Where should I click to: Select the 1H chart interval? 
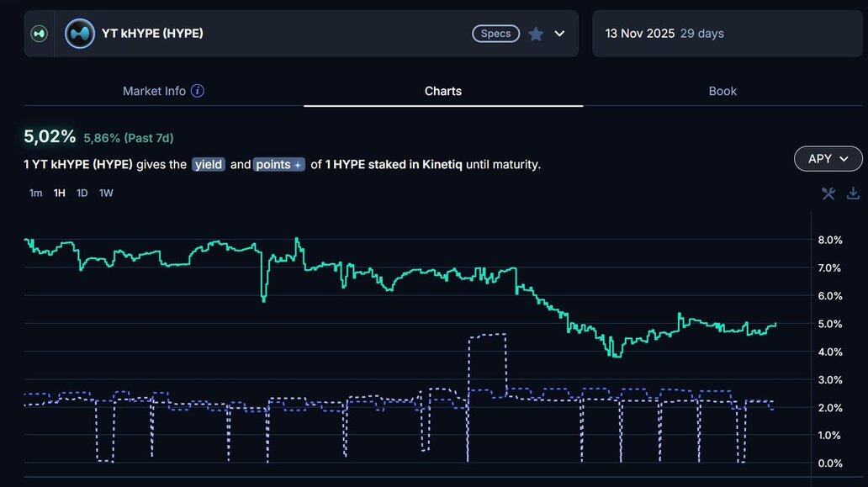59,193
